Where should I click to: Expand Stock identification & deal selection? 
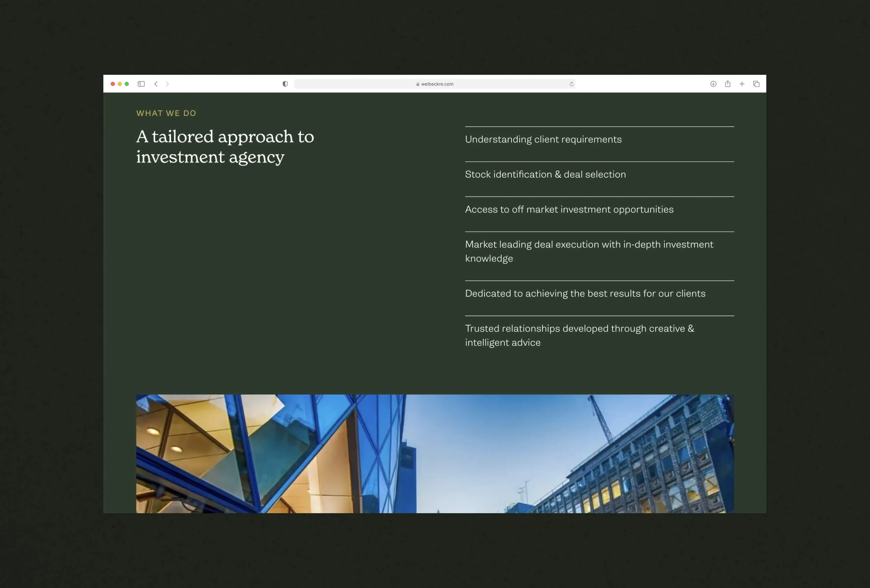coord(545,174)
